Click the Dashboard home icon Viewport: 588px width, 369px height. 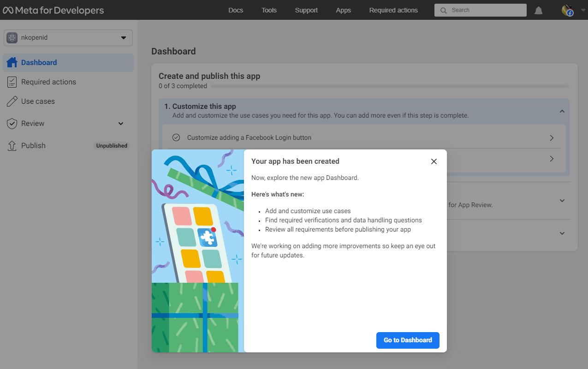(x=12, y=62)
